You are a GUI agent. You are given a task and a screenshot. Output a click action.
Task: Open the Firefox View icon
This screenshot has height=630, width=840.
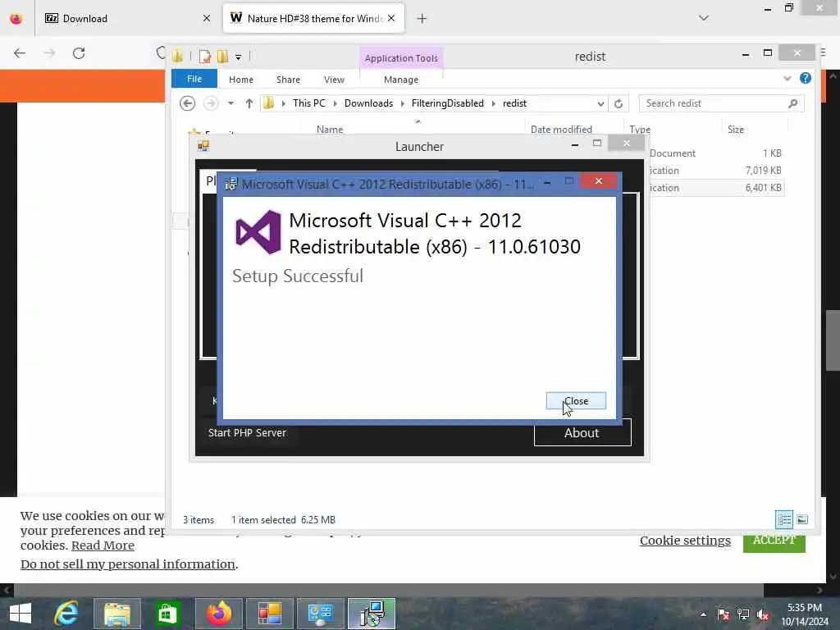point(16,19)
